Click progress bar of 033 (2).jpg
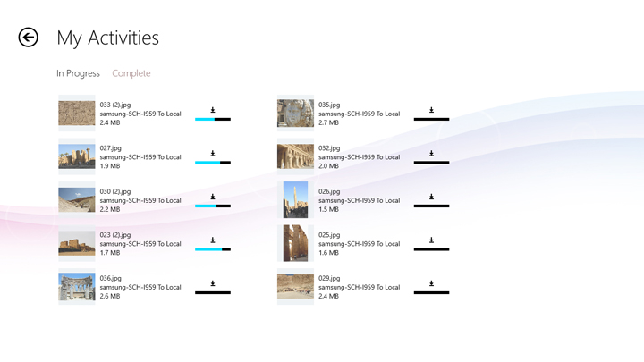 [x=213, y=119]
